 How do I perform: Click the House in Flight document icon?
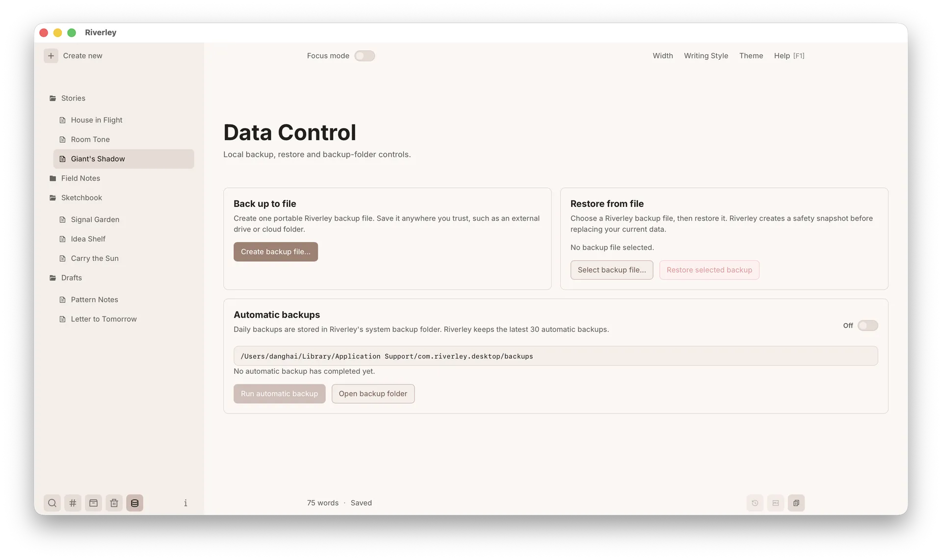click(x=62, y=120)
